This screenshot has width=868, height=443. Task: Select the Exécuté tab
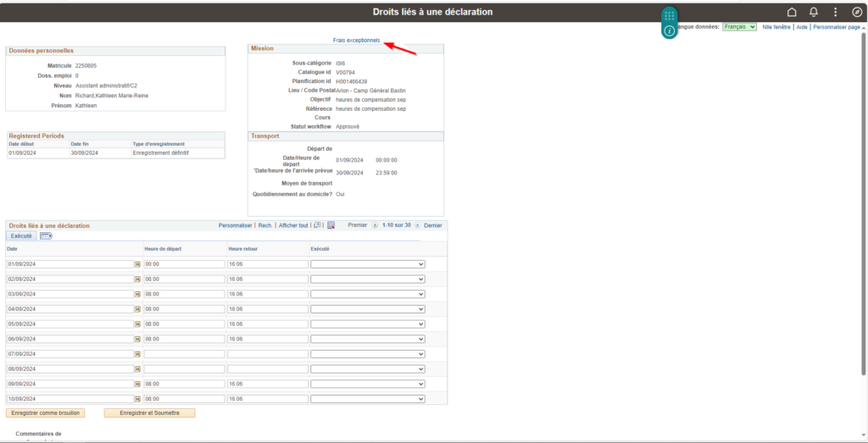21,236
